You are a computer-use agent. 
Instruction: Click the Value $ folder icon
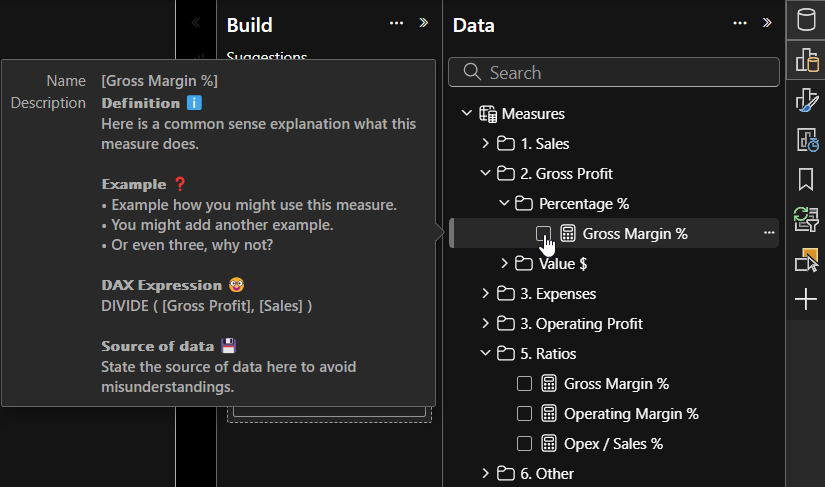click(x=524, y=263)
